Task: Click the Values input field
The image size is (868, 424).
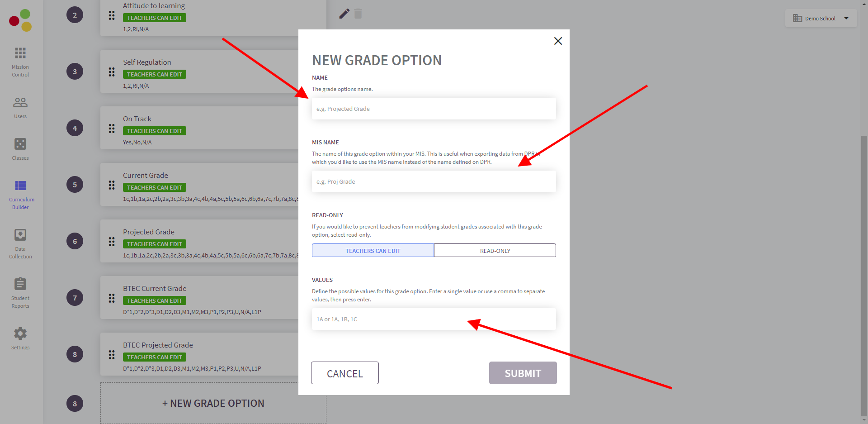Action: tap(434, 319)
